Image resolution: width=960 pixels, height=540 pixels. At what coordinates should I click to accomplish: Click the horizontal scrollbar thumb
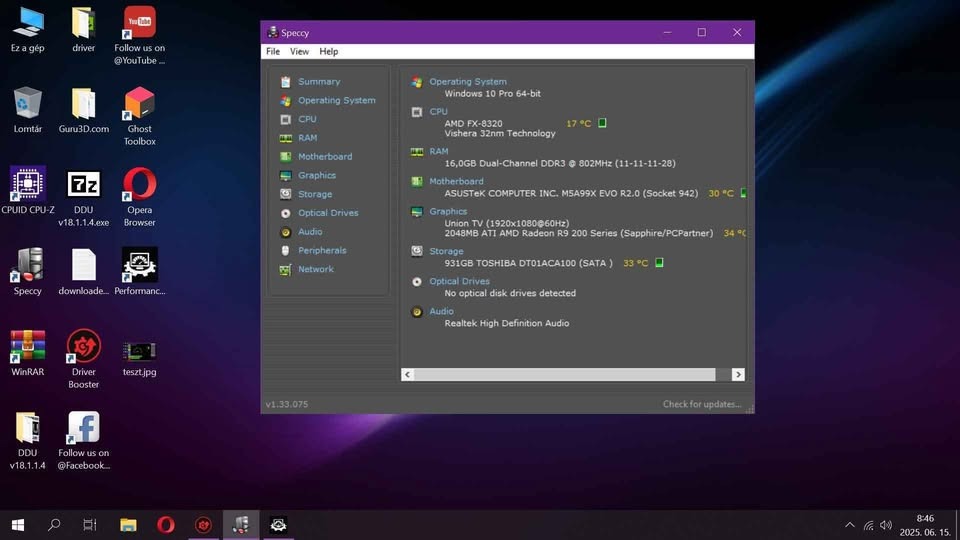click(x=565, y=374)
